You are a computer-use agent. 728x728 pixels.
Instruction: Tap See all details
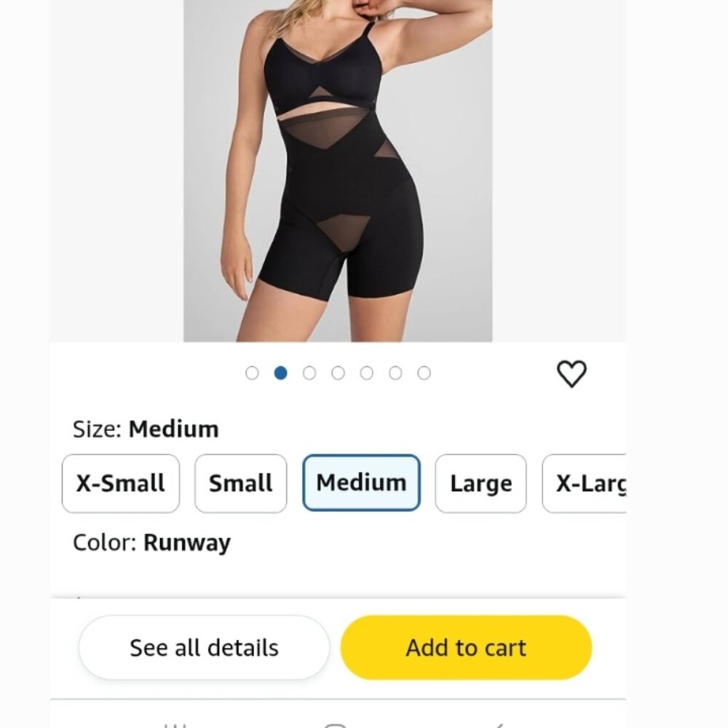tap(203, 646)
